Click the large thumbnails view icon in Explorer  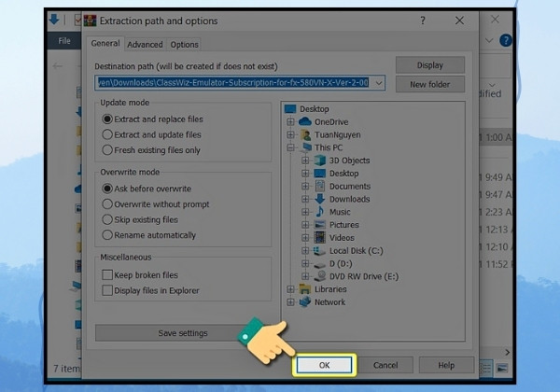(502, 368)
